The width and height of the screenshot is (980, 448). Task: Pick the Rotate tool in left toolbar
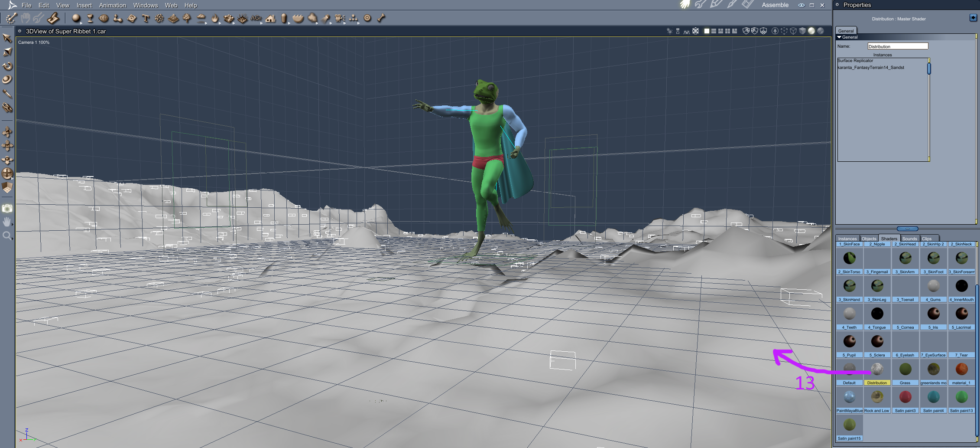(x=7, y=66)
